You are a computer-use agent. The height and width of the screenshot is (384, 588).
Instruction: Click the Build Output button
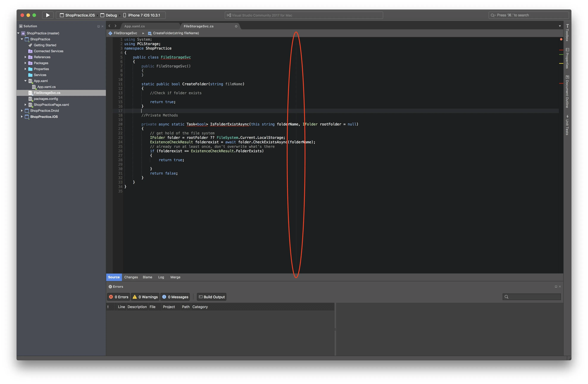(x=212, y=297)
